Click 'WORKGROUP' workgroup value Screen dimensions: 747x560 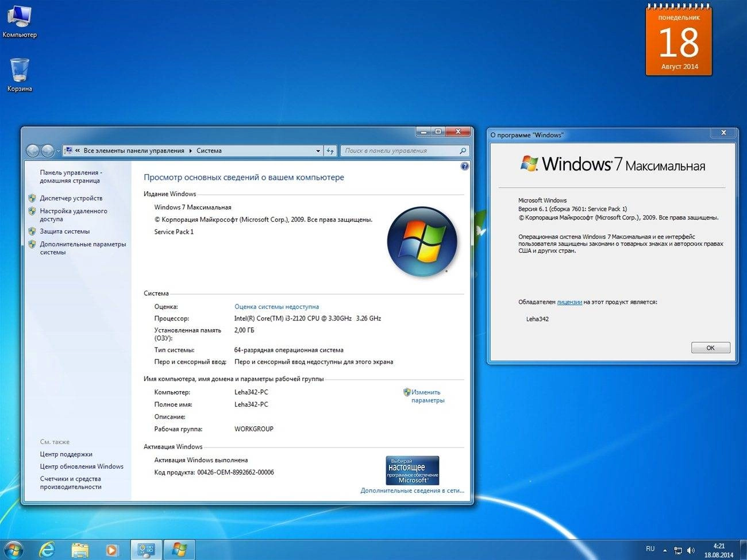click(x=254, y=429)
